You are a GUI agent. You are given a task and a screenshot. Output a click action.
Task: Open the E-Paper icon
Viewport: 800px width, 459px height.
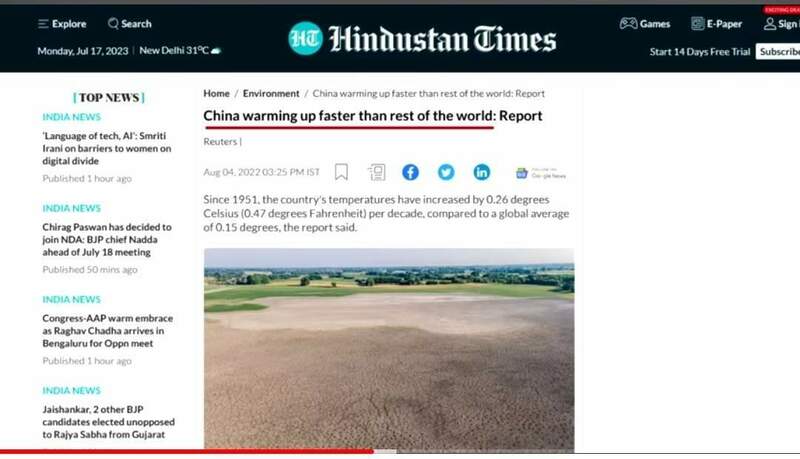(x=697, y=23)
